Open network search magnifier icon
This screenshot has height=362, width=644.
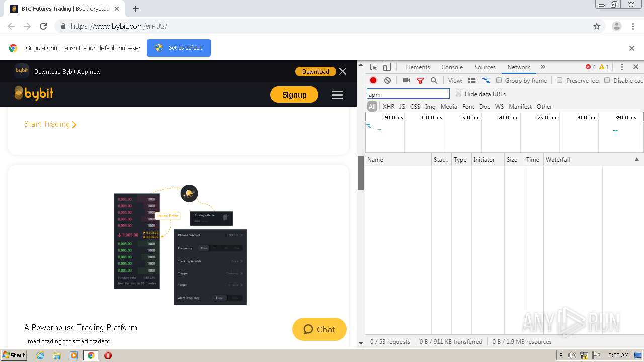(x=434, y=80)
